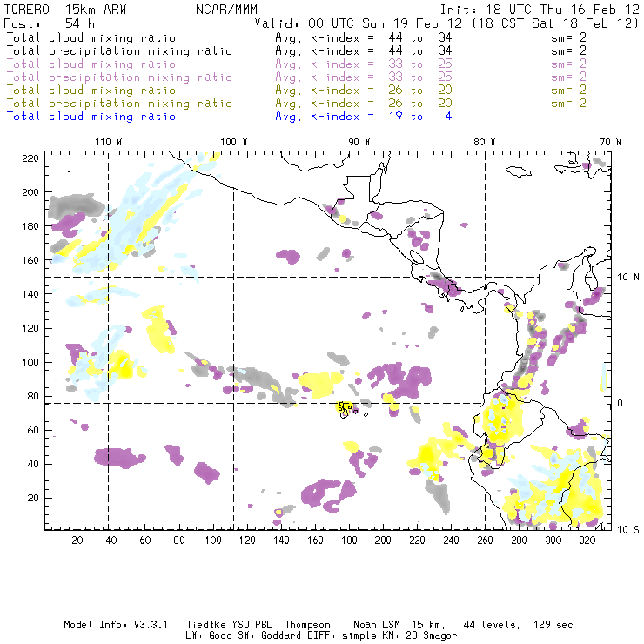Select the purple "Total cloud mixing ratio" legend row
Viewport: 644px width, 644px height.
click(91, 64)
